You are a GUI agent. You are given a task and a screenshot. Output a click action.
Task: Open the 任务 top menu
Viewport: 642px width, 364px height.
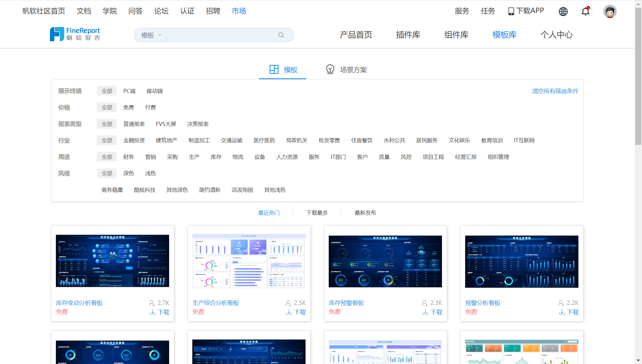(488, 11)
